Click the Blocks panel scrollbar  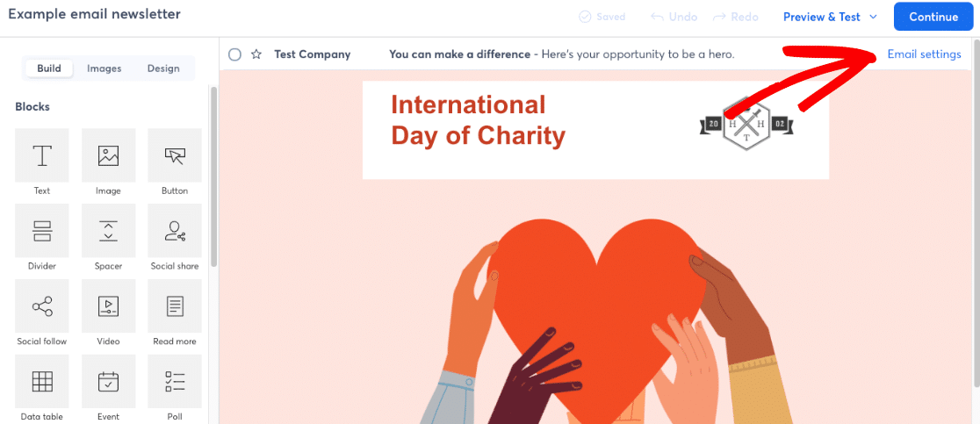pyautogui.click(x=213, y=176)
